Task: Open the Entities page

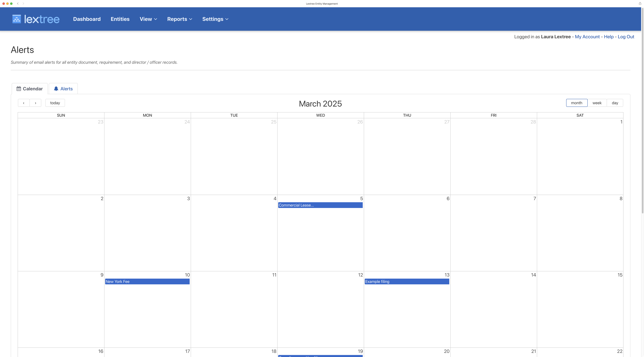Action: pos(120,19)
